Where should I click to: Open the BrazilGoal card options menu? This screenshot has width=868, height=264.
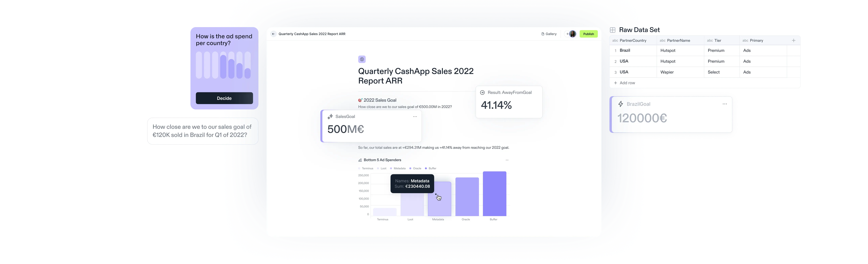pyautogui.click(x=724, y=104)
